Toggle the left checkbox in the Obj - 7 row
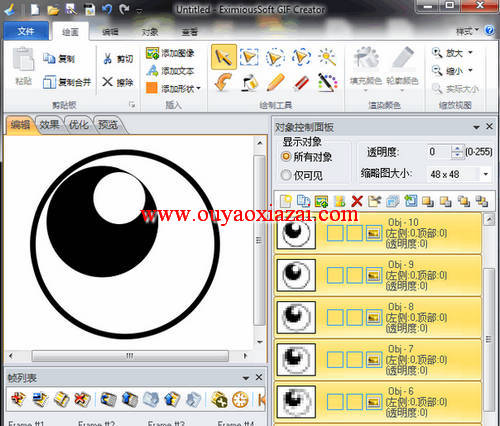 [x=335, y=360]
